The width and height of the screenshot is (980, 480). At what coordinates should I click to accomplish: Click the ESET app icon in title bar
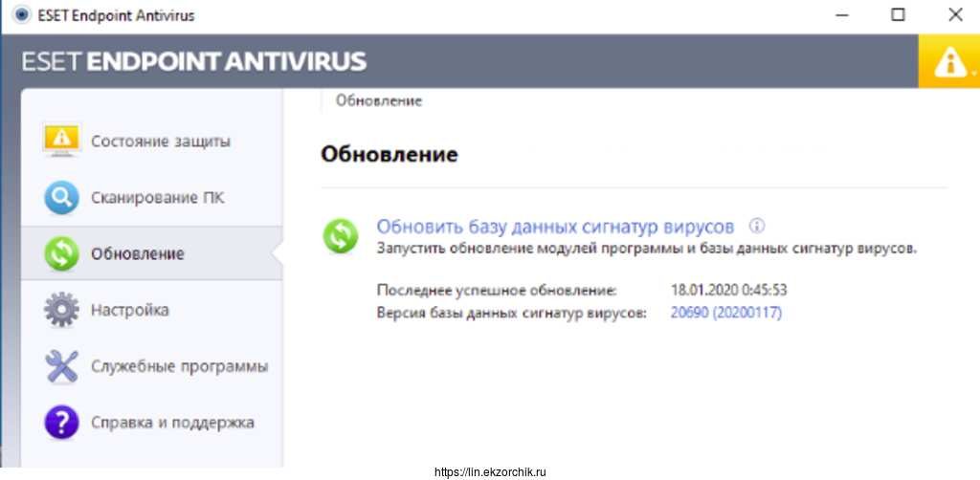[x=17, y=15]
